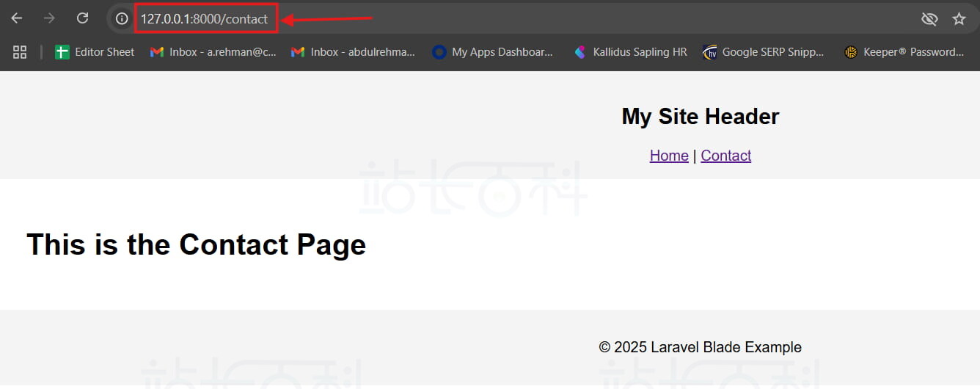The width and height of the screenshot is (980, 389).
Task: Click the My Site Header title
Action: (701, 116)
